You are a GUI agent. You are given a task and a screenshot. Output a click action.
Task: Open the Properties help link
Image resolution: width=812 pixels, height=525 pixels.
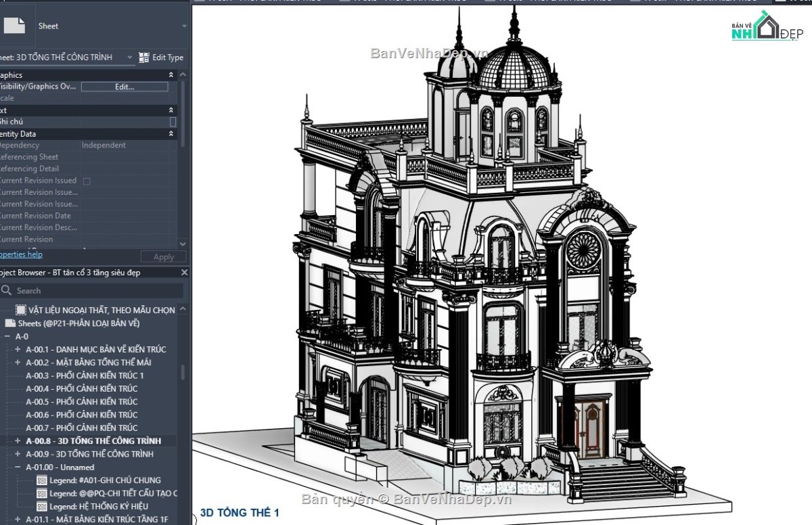pyautogui.click(x=21, y=254)
